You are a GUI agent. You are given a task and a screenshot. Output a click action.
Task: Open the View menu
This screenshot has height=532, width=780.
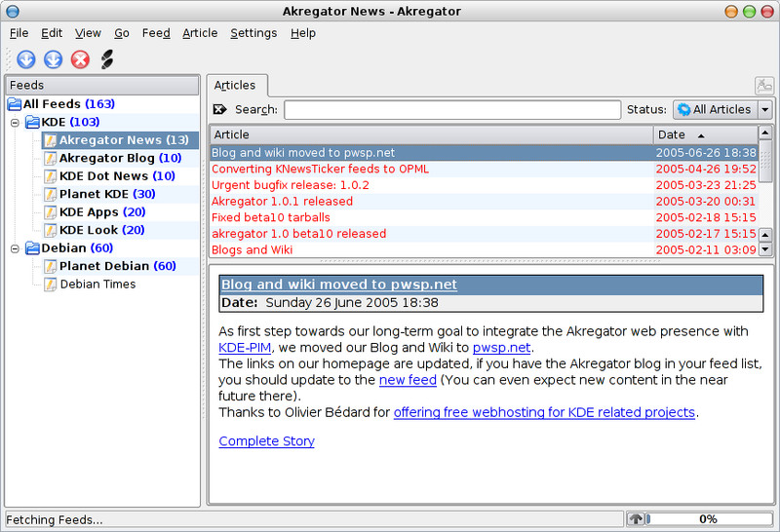(x=88, y=33)
